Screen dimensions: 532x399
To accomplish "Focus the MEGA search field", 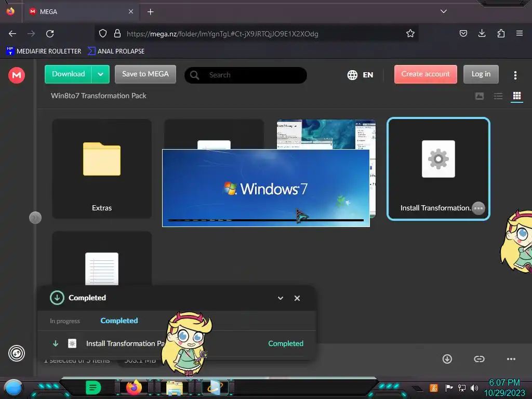I will (246, 75).
